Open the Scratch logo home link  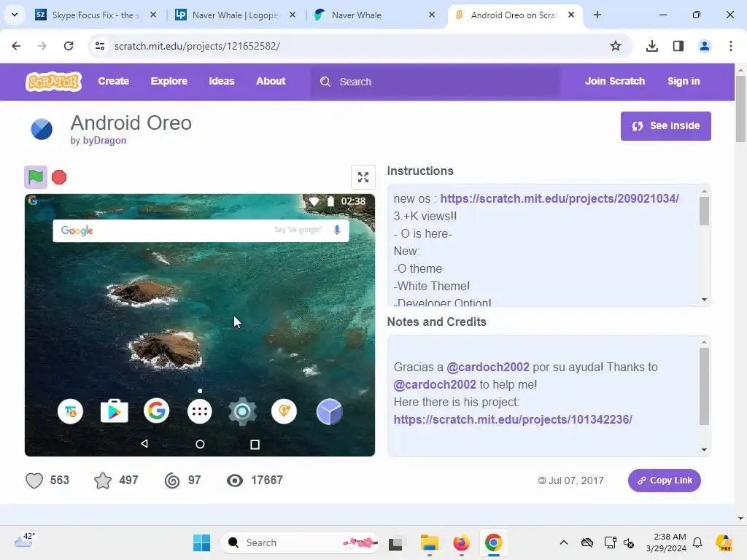pos(53,82)
